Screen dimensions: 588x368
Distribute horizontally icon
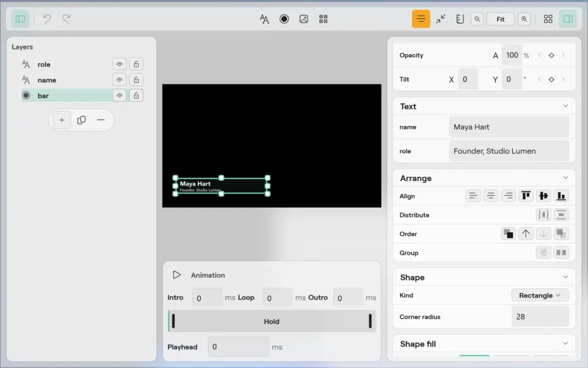[543, 215]
